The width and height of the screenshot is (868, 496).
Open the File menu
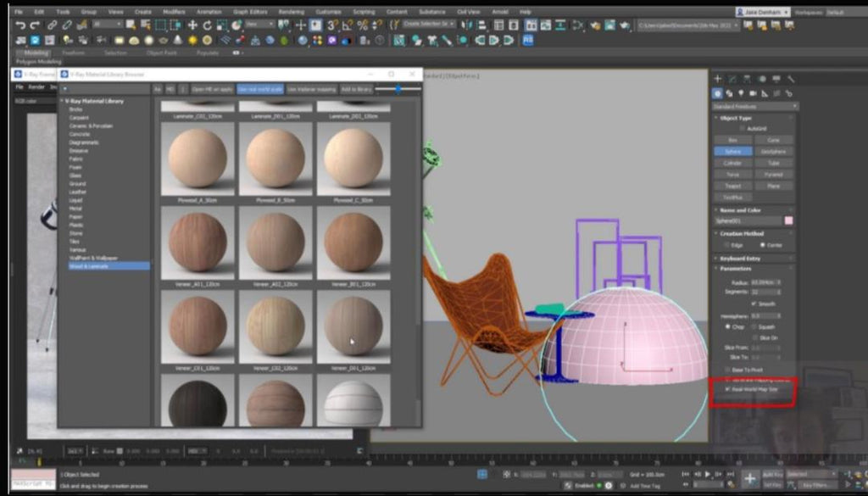click(19, 12)
